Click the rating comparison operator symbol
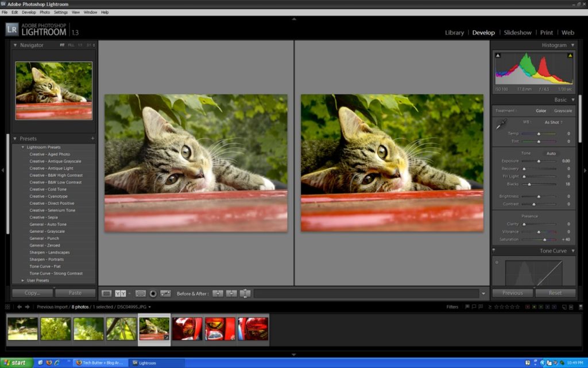The image size is (588, 368). 490,307
